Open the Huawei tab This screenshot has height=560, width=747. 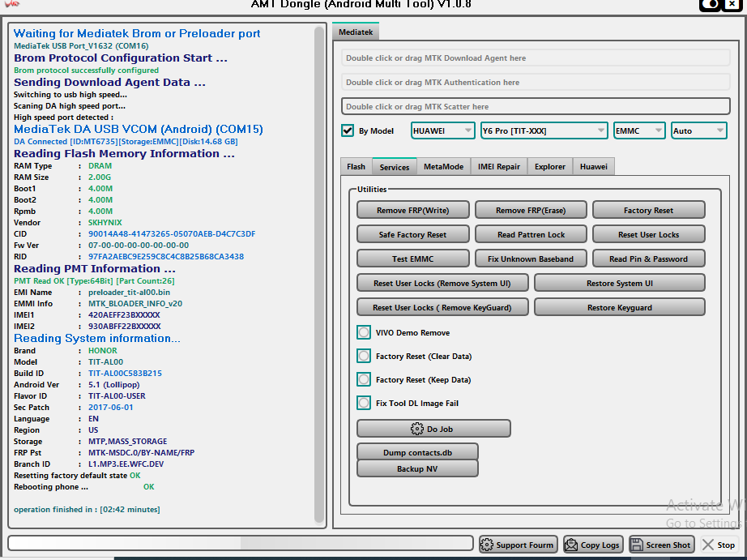pyautogui.click(x=594, y=167)
